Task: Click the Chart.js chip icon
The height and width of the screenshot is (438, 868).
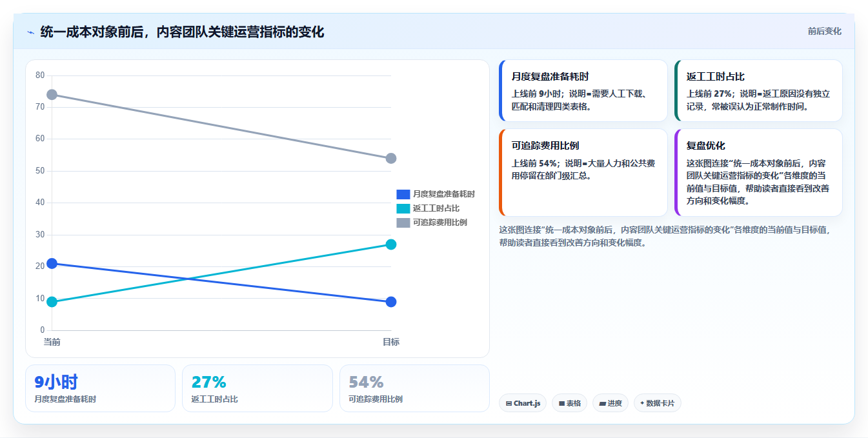Action: 509,404
